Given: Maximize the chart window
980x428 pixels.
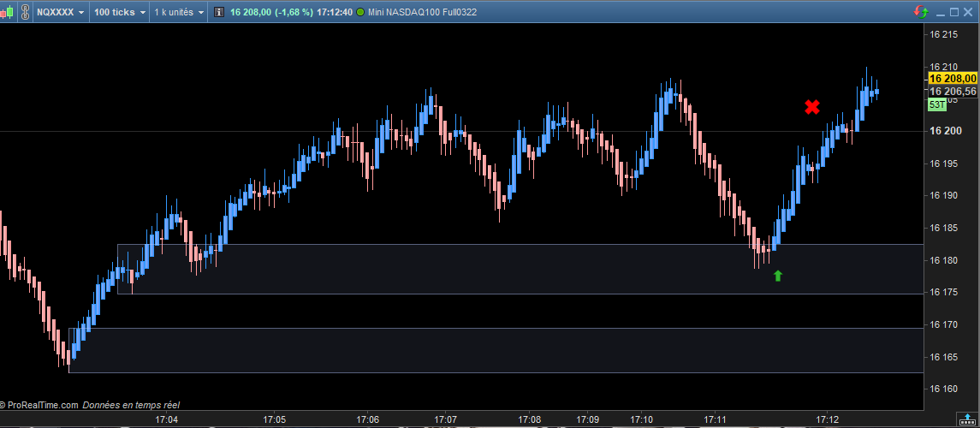Looking at the screenshot, I should pos(954,12).
